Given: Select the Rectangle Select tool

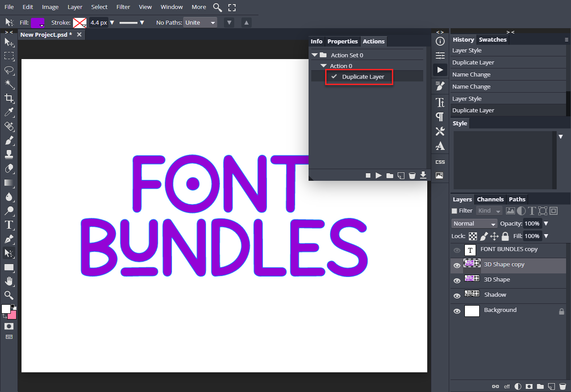Looking at the screenshot, I should tap(9, 56).
